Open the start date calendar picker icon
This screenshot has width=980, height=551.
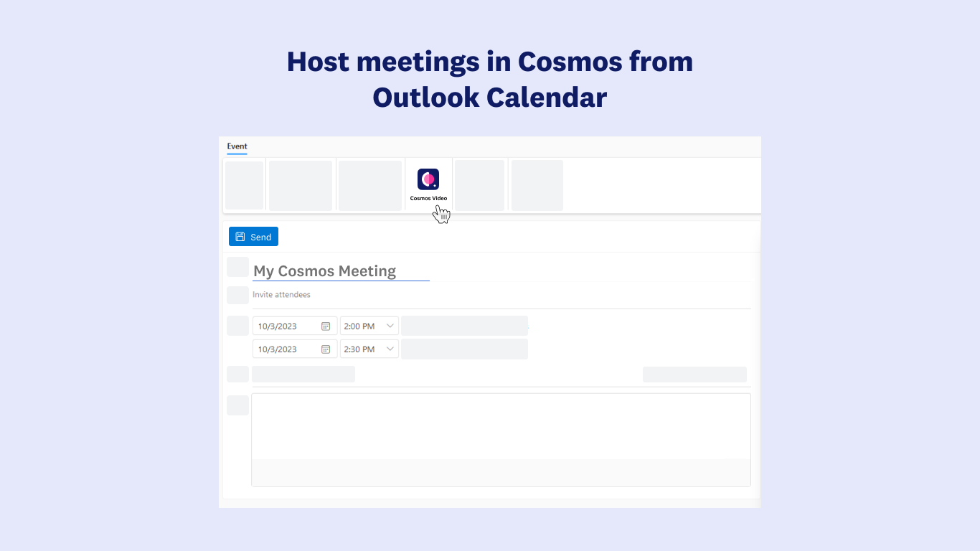point(326,326)
